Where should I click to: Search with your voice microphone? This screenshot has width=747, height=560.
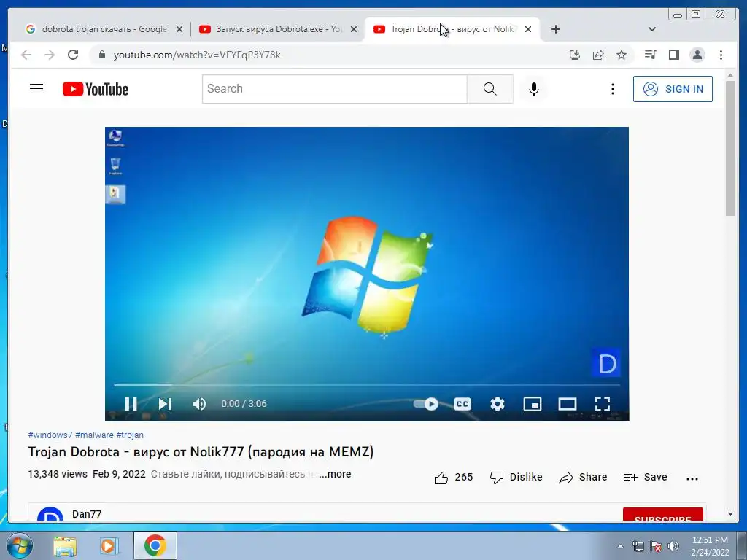pos(533,89)
